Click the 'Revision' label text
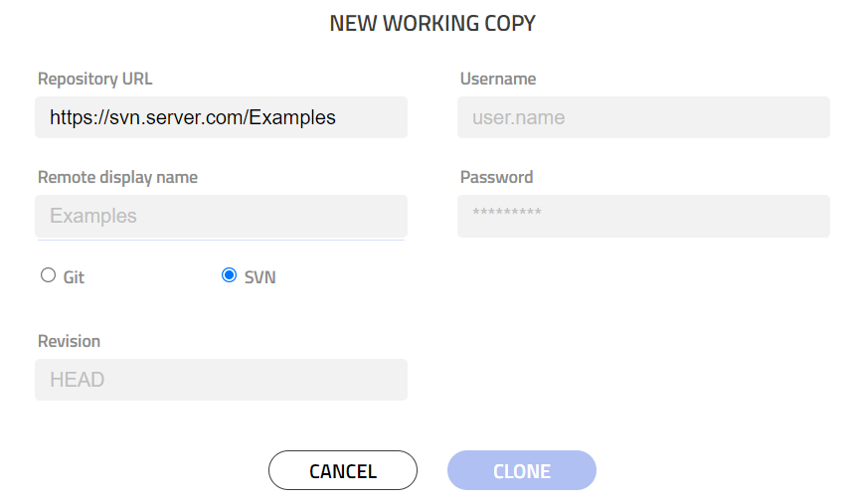Image resolution: width=858 pixels, height=504 pixels. [69, 342]
